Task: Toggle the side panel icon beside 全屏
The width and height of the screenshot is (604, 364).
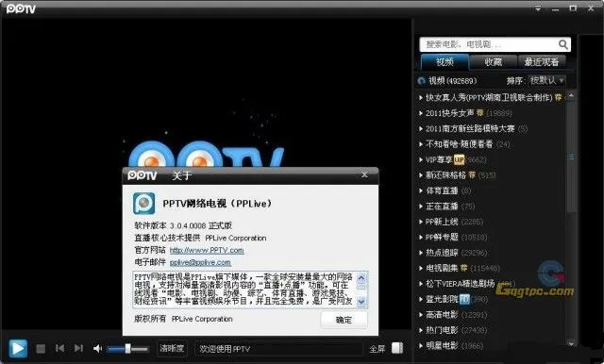Action: tap(397, 348)
